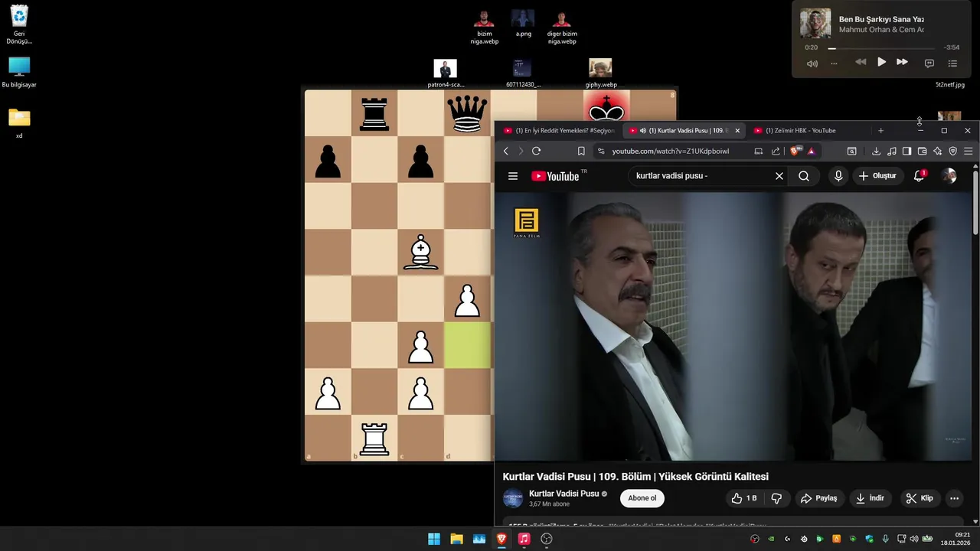Viewport: 980px width, 551px height.
Task: Open Brave browser from the taskbar
Action: (x=501, y=539)
